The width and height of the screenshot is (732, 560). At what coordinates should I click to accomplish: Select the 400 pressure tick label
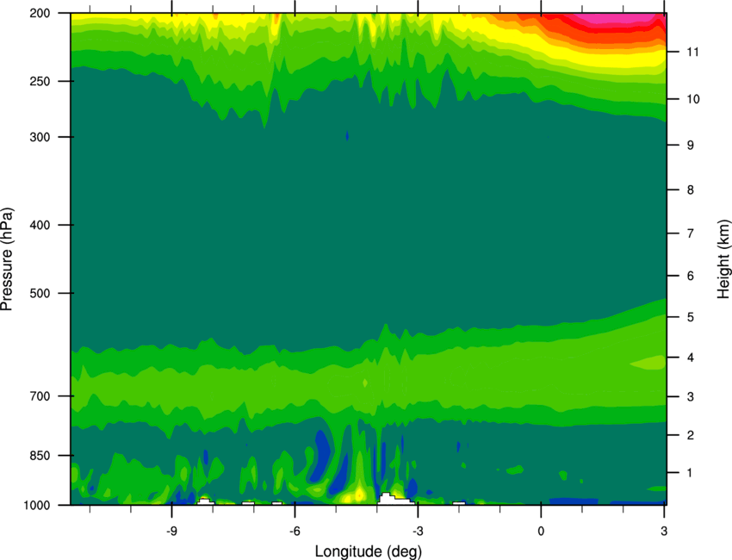coord(40,225)
